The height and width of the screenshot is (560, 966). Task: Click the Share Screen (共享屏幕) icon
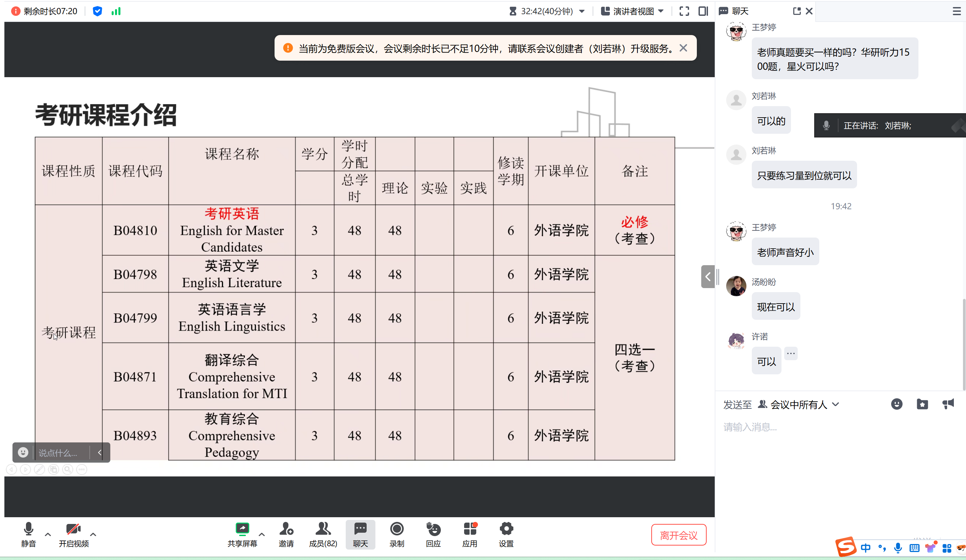242,530
